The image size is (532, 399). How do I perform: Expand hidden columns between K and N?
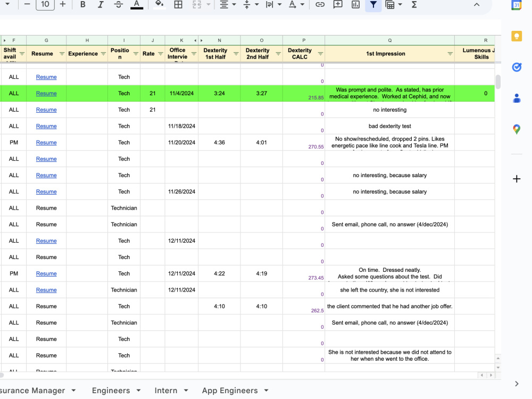(x=202, y=40)
